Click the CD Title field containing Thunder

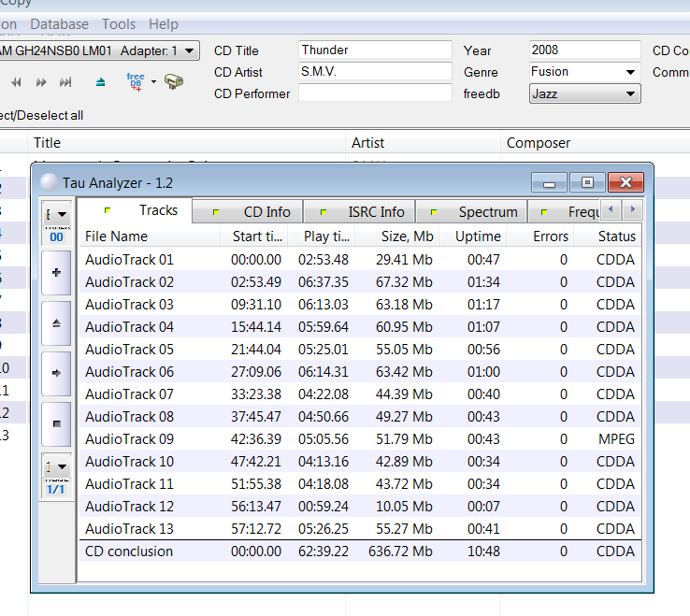(375, 50)
